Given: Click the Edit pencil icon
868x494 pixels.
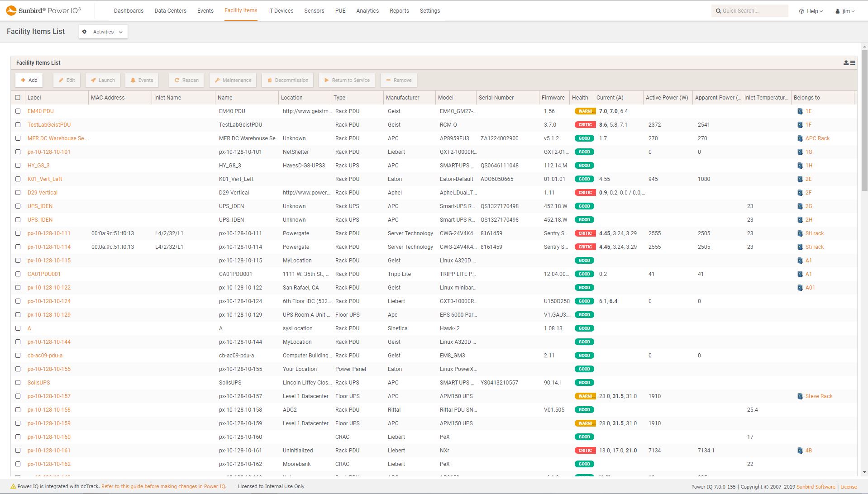Looking at the screenshot, I should (x=61, y=80).
